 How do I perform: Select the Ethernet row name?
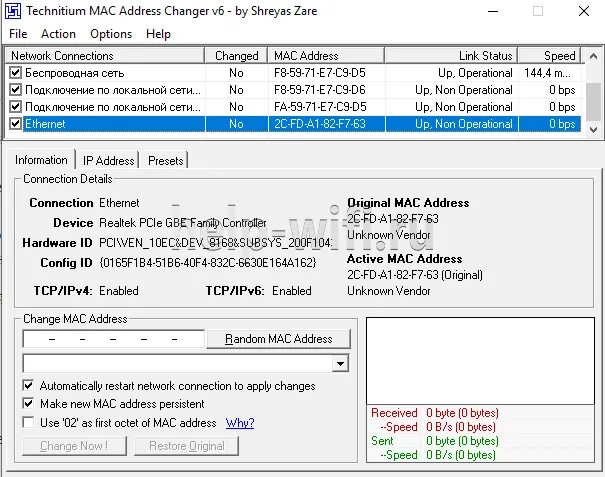(x=45, y=124)
